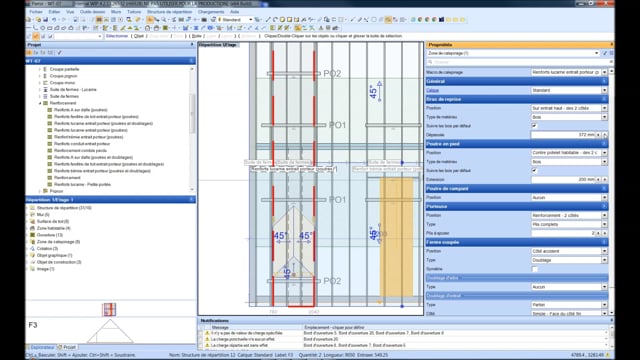Collapse the Général properties section
The width and height of the screenshot is (640, 360).
pyautogui.click(x=604, y=81)
